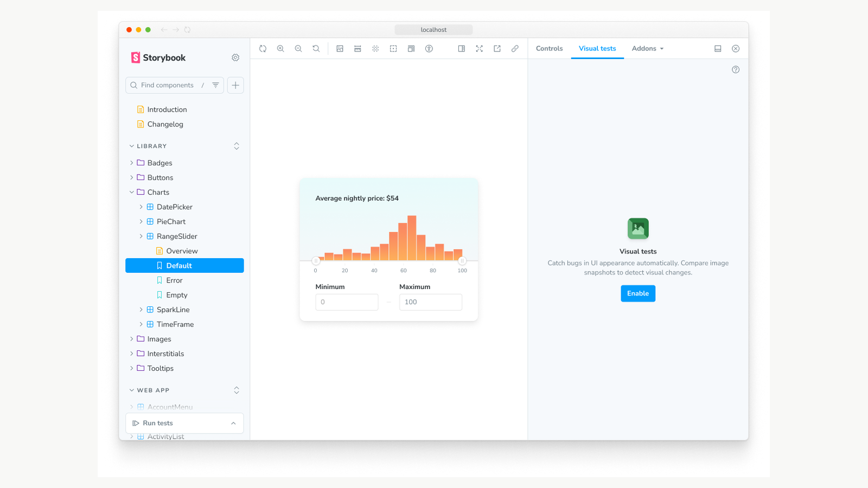Toggle the dotted grid overlay icon
Screen dimensions: 868x488
pyautogui.click(x=375, y=49)
